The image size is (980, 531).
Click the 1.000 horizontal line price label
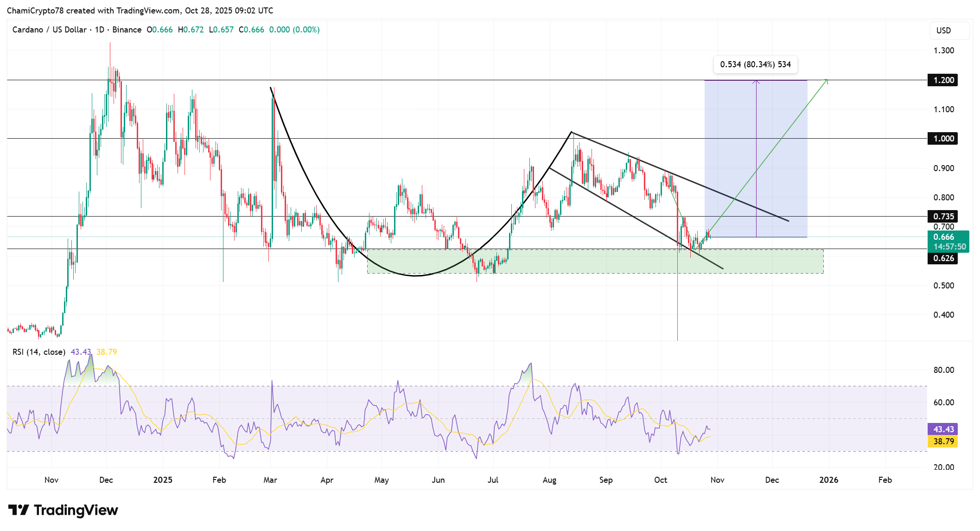pos(943,139)
